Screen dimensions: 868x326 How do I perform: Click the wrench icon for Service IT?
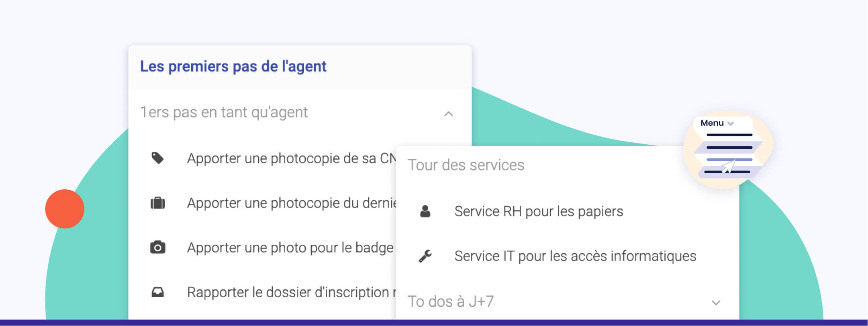click(425, 256)
